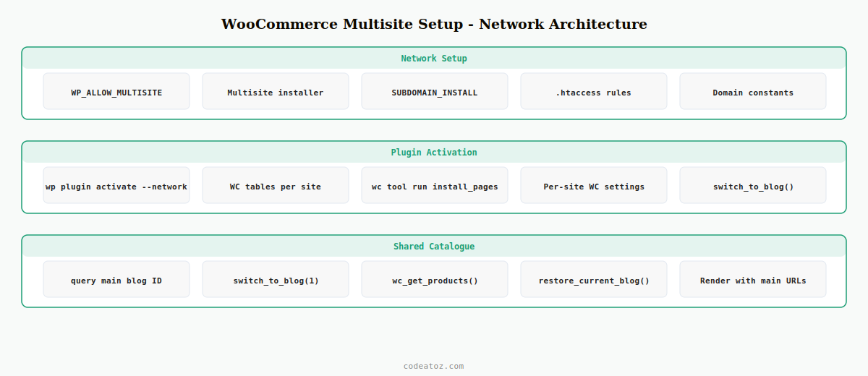This screenshot has height=376, width=868.
Task: Select the .htaccess rules box
Action: (594, 92)
